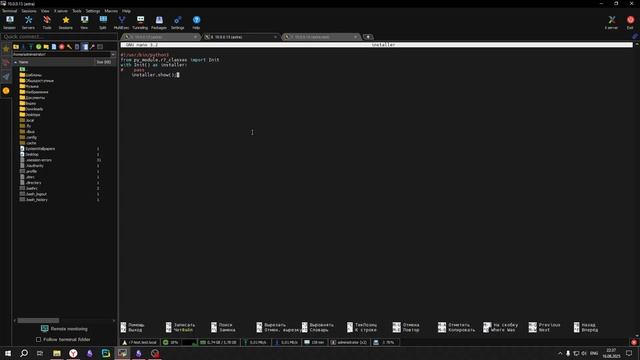Open the Servers toolbar icon
The width and height of the screenshot is (640, 360).
(x=28, y=22)
